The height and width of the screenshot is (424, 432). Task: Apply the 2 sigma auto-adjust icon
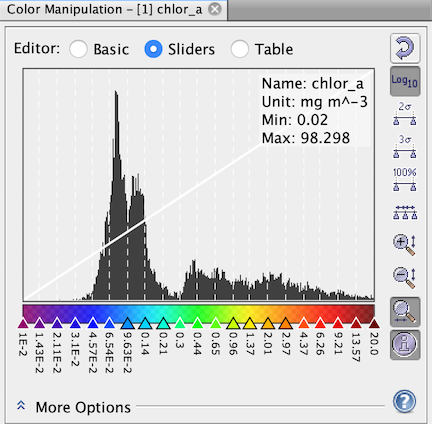[405, 114]
